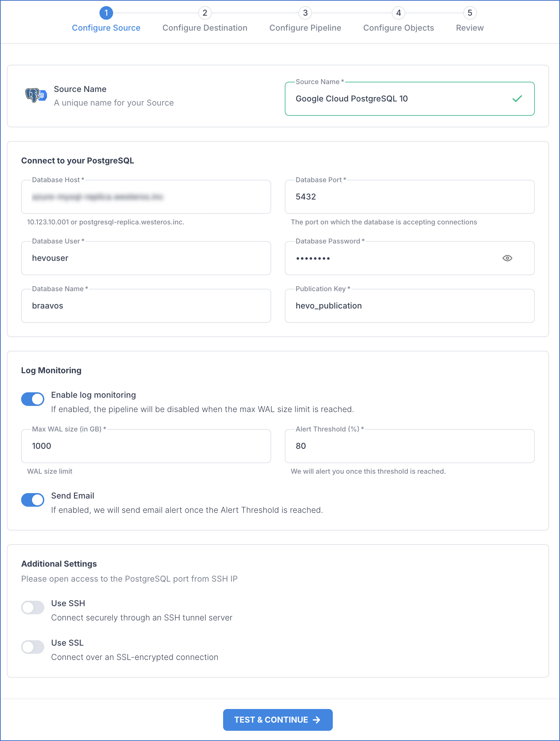This screenshot has width=560, height=741.
Task: Open the Configure Pipeline step label
Action: [305, 28]
